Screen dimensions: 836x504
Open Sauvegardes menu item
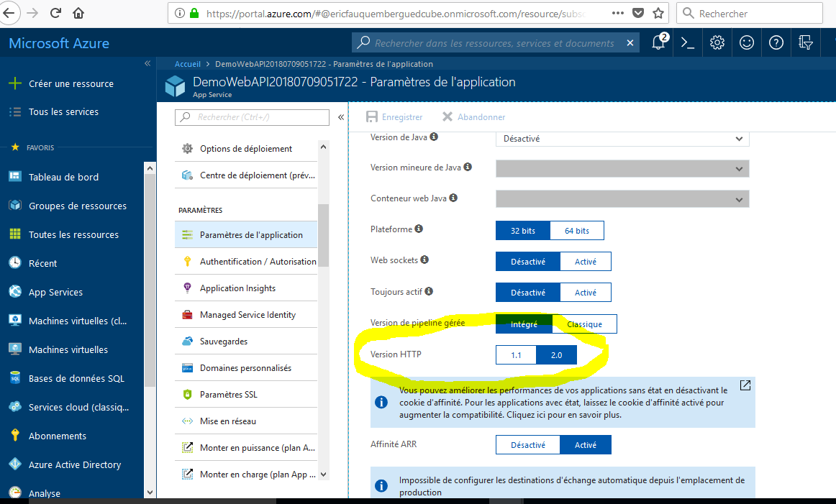[x=246, y=342]
